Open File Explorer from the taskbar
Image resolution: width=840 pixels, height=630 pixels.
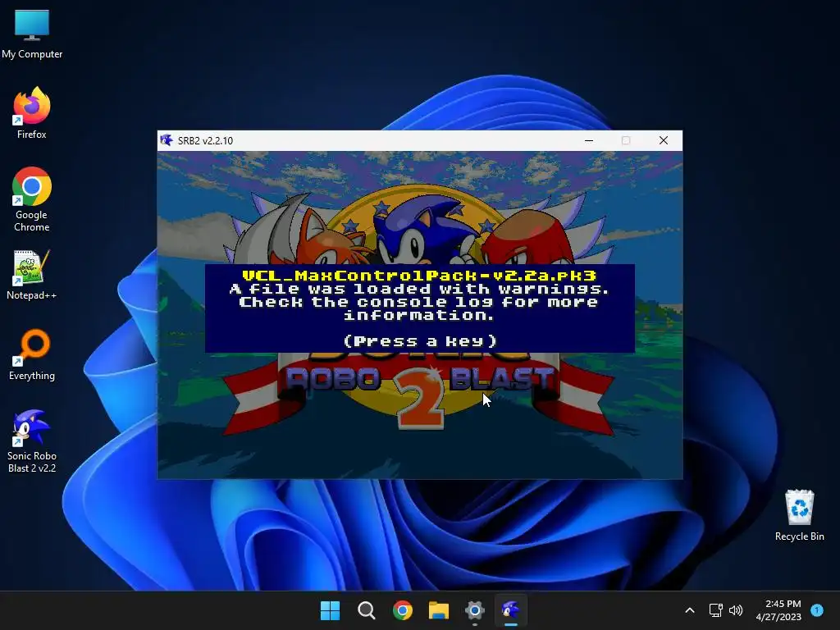(x=439, y=610)
